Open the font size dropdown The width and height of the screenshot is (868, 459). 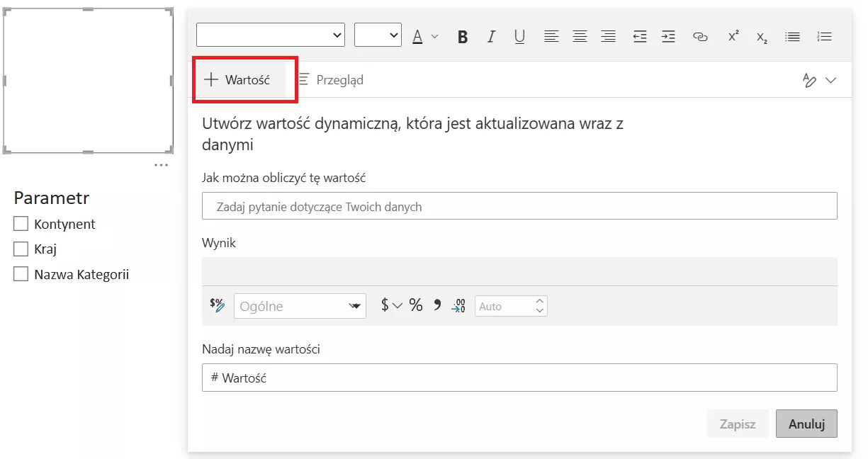tap(378, 35)
